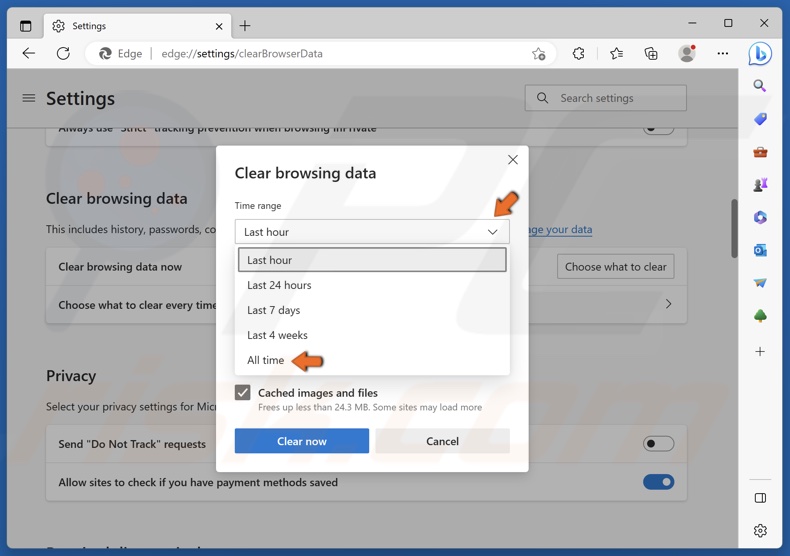Expand Choose what to clear every time
This screenshot has width=790, height=556.
668,304
